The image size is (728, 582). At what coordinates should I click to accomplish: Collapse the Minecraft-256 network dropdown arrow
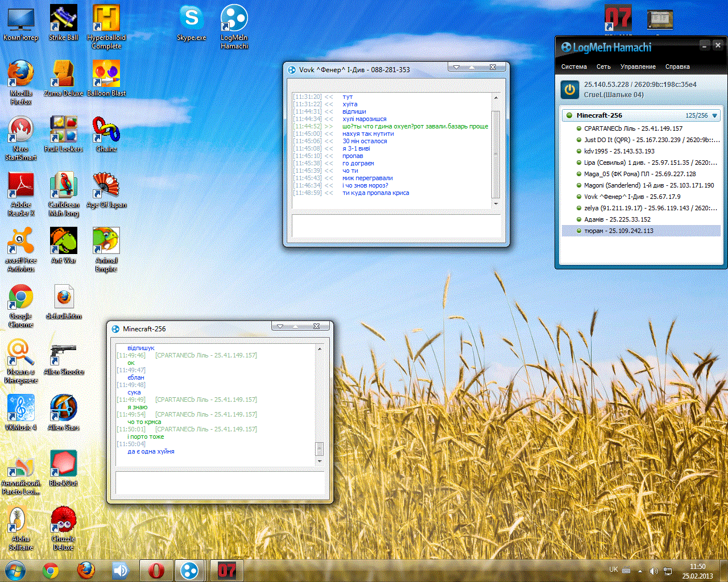coord(715,115)
